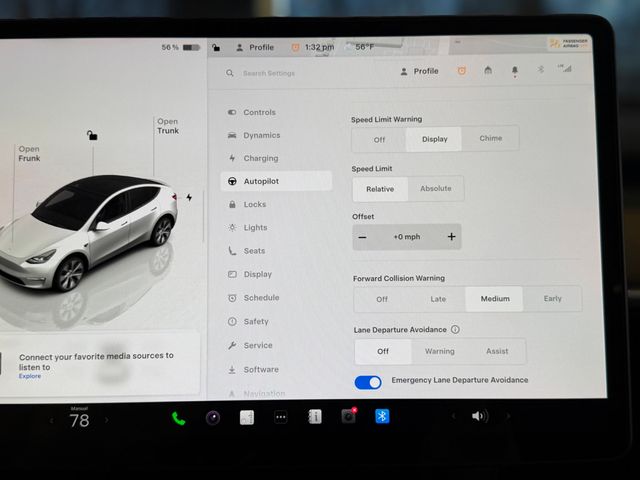Viewport: 640px width, 480px height.
Task: Select Absolute speed limit mode
Action: [436, 188]
